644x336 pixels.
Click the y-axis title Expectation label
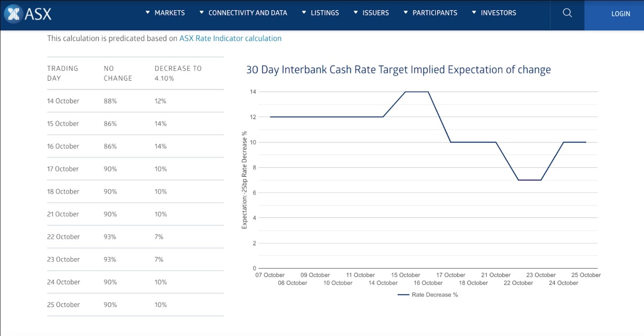pos(244,180)
